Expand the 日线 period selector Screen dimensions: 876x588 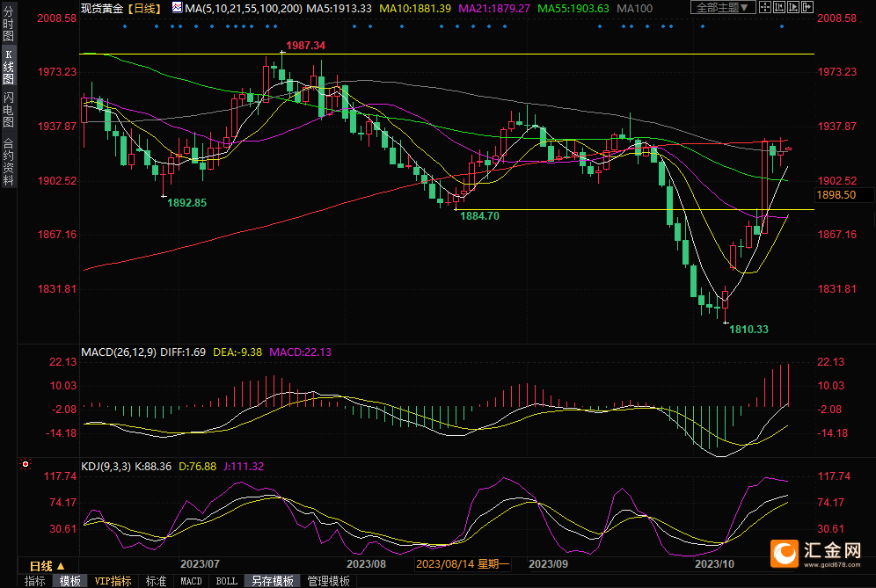click(47, 566)
